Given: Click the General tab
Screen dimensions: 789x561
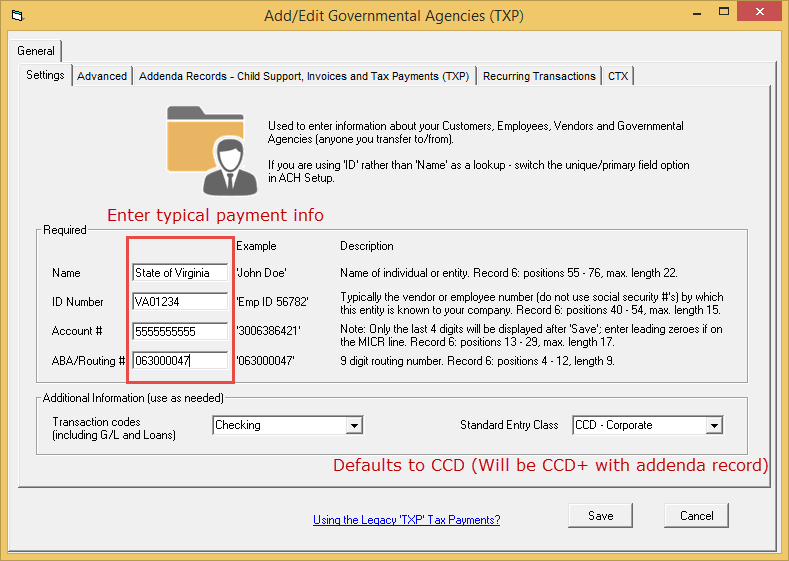Looking at the screenshot, I should point(36,51).
